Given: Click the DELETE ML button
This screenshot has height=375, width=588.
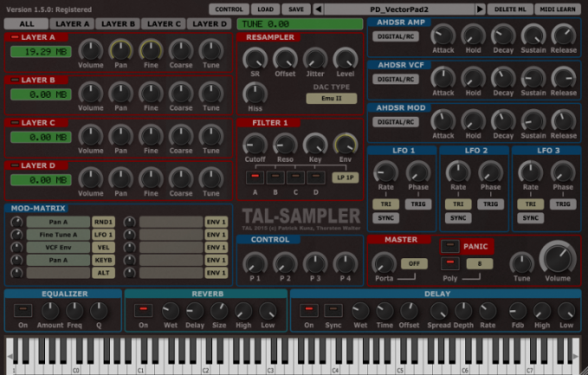Looking at the screenshot, I should tap(510, 10).
